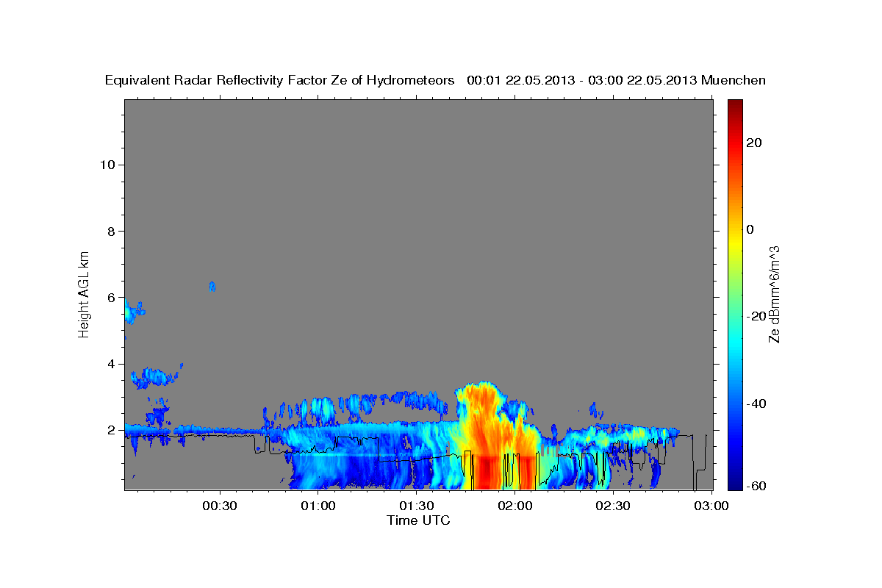Click the colorbar label '0'

click(x=750, y=229)
